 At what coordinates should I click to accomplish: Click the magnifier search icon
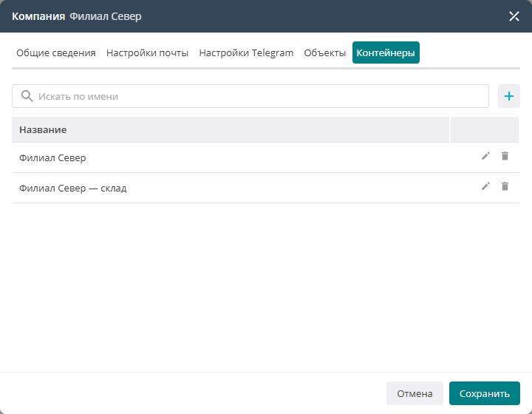click(x=27, y=96)
